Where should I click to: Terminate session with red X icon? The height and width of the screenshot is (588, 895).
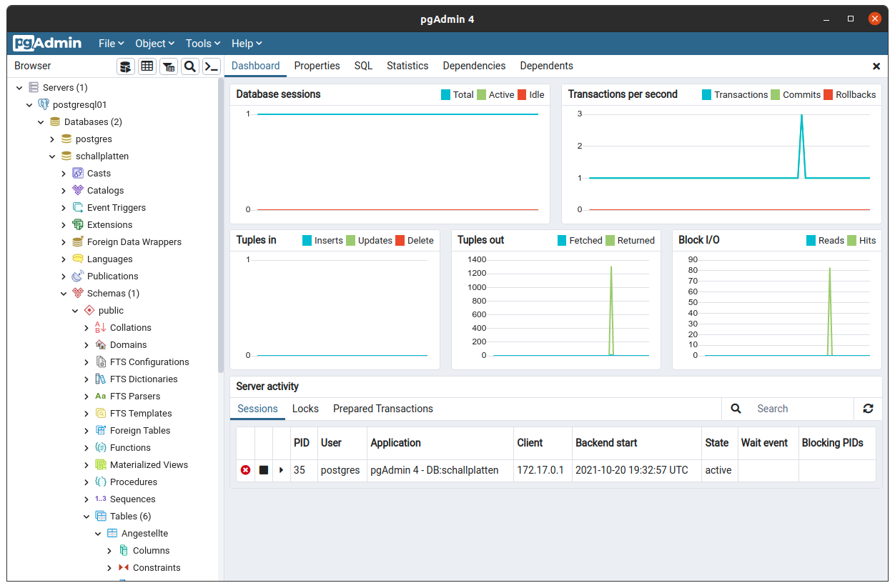(x=246, y=470)
